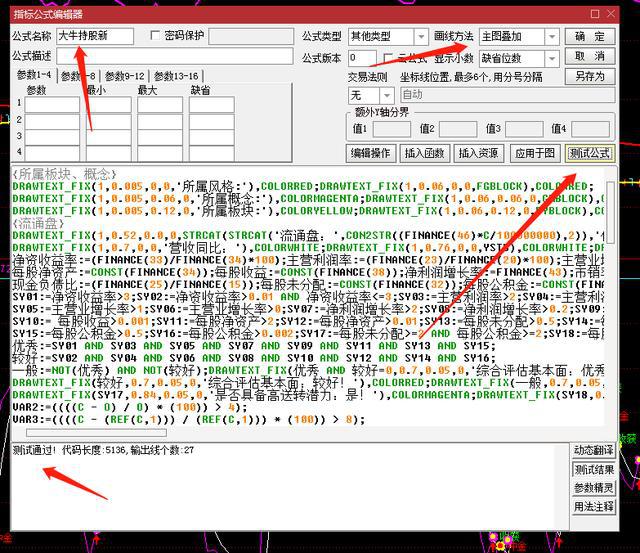Expand the 画线方法 dropdown

coord(552,37)
